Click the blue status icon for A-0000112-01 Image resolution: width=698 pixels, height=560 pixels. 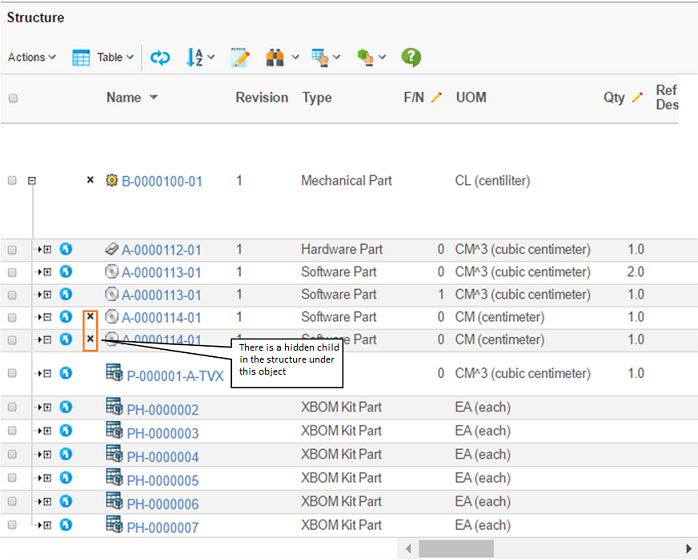pyautogui.click(x=66, y=249)
